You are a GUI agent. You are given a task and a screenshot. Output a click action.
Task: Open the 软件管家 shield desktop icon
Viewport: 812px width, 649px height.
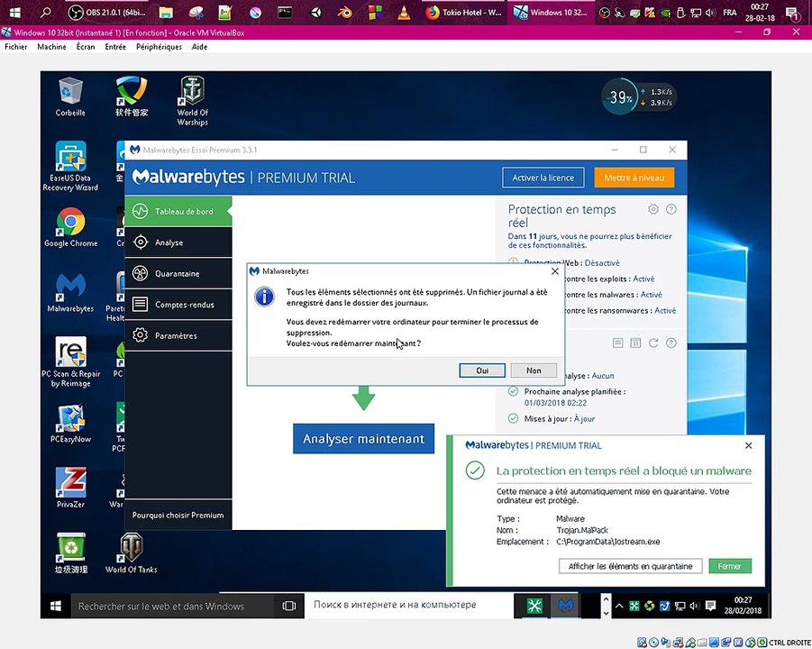[x=132, y=96]
